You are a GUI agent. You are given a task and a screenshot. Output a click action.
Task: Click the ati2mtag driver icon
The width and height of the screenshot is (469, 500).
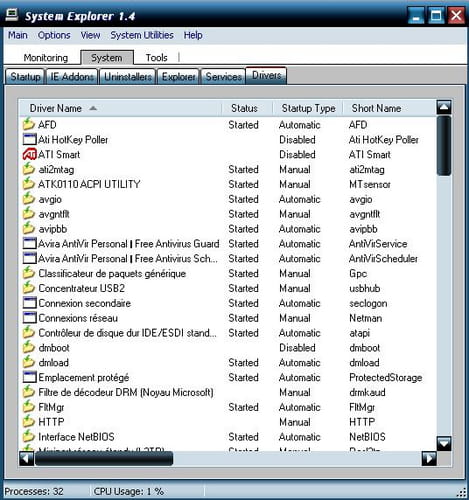(29, 169)
